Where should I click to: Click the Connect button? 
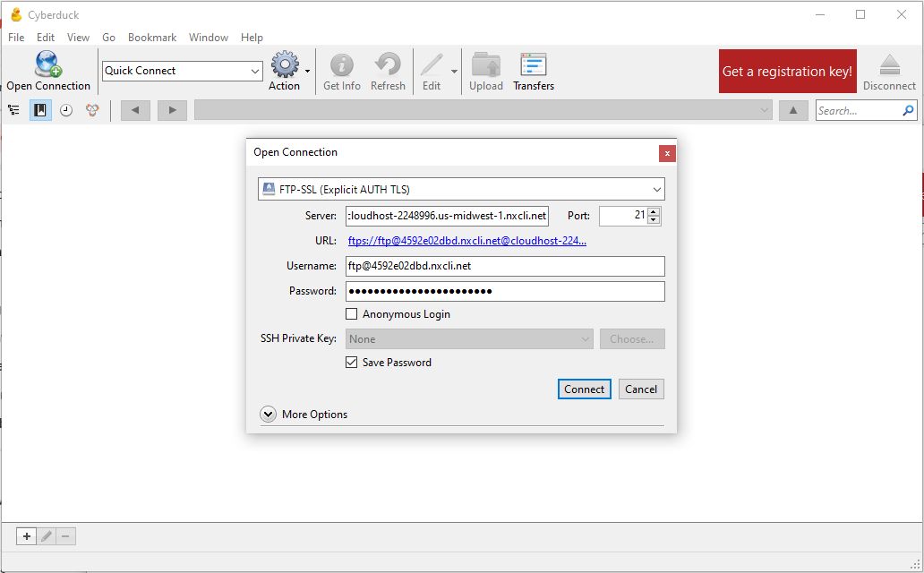(x=584, y=389)
